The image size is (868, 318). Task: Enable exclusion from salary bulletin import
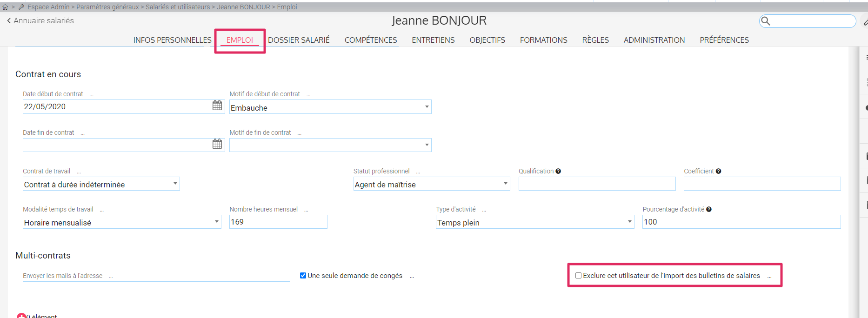578,276
